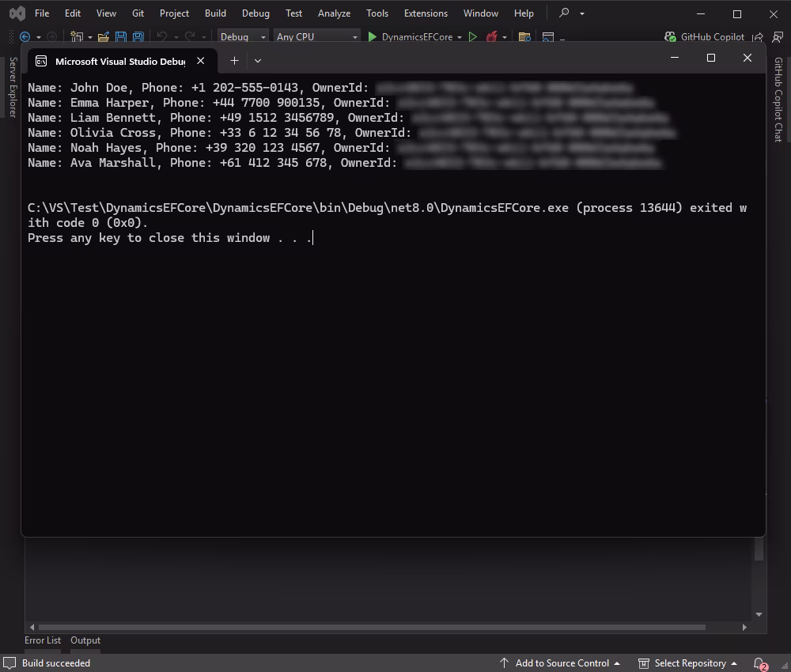The width and height of the screenshot is (791, 672).
Task: Open the GitHub Copilot Chat side tab
Action: point(778,100)
